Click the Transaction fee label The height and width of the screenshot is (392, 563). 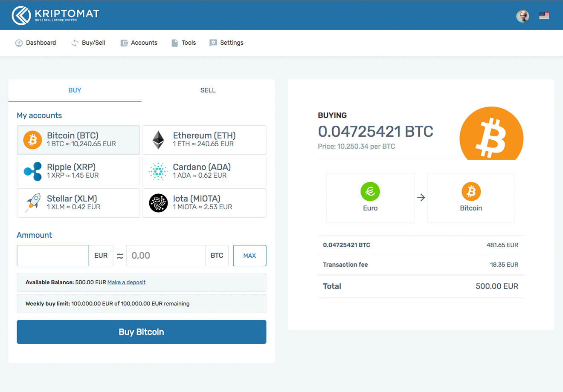(345, 265)
